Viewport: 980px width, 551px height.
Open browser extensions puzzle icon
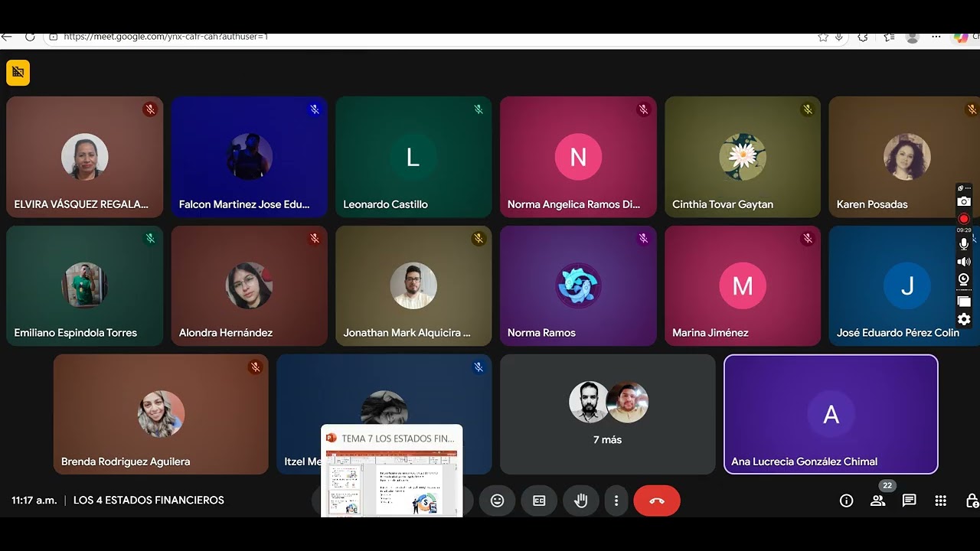[x=863, y=37]
